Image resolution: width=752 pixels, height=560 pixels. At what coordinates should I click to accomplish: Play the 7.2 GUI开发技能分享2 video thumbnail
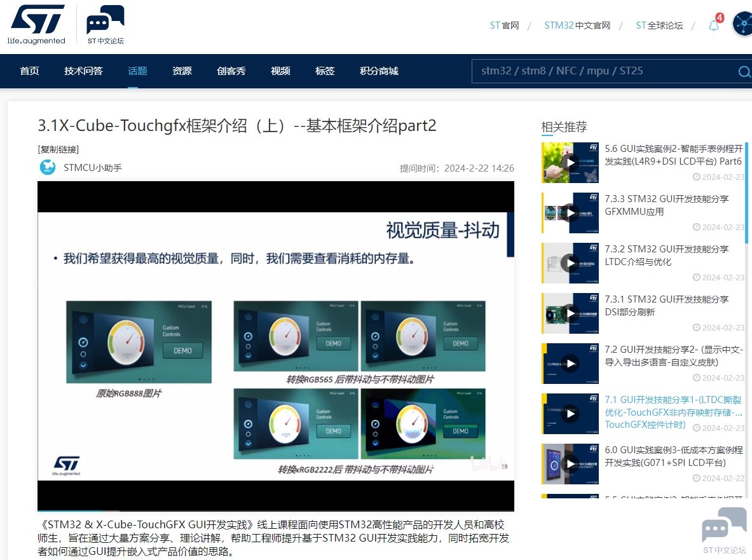tap(570, 364)
